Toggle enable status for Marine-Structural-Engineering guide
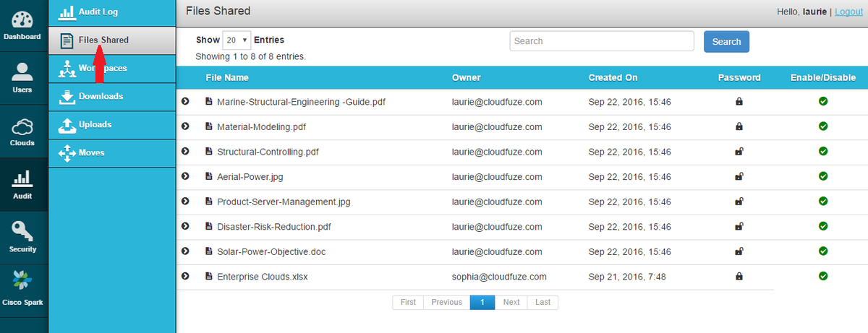Screen dimensions: 868x333 (823, 101)
